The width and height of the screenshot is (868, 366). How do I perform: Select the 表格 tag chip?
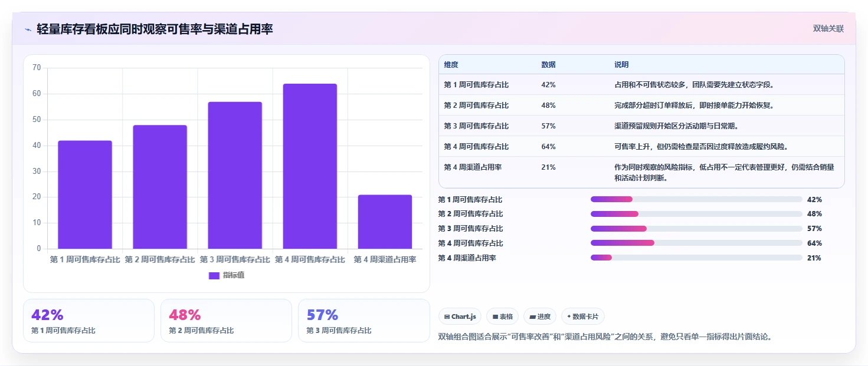[502, 316]
